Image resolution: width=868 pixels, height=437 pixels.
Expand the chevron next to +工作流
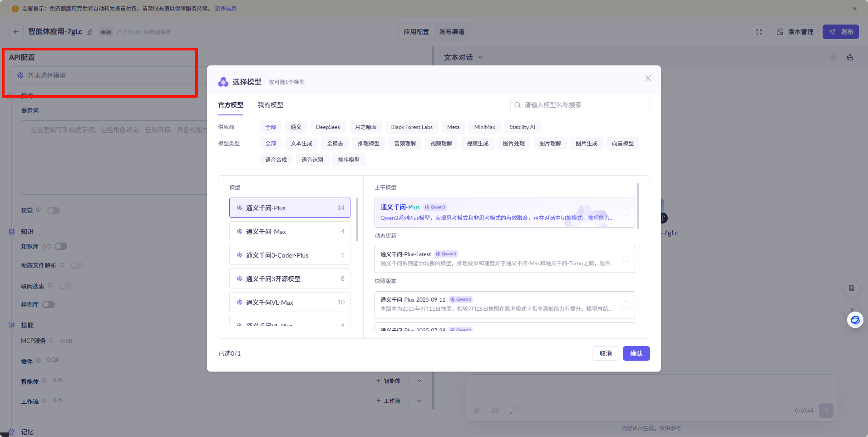[x=419, y=401]
